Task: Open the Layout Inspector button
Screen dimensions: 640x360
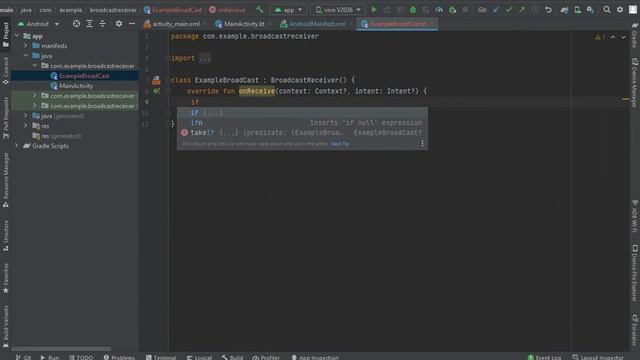Action: tap(598, 357)
